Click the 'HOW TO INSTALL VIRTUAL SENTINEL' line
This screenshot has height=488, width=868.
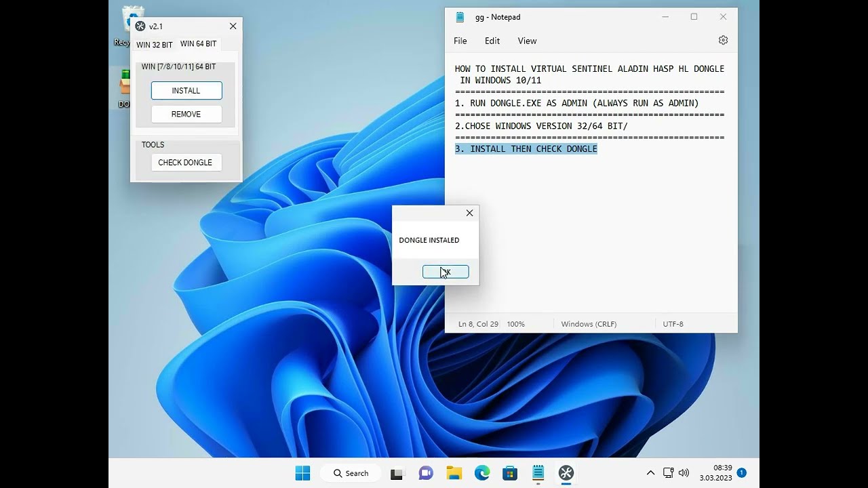(x=590, y=69)
